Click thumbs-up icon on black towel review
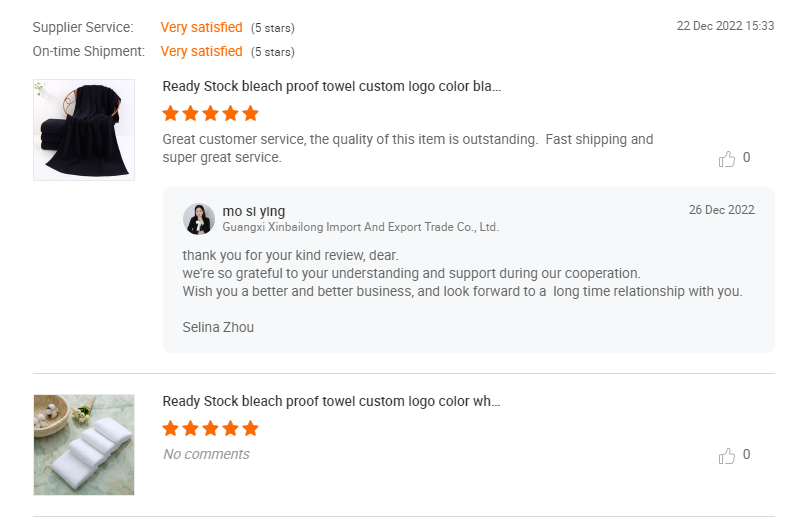Viewport: 807px width, 528px height. [x=727, y=158]
